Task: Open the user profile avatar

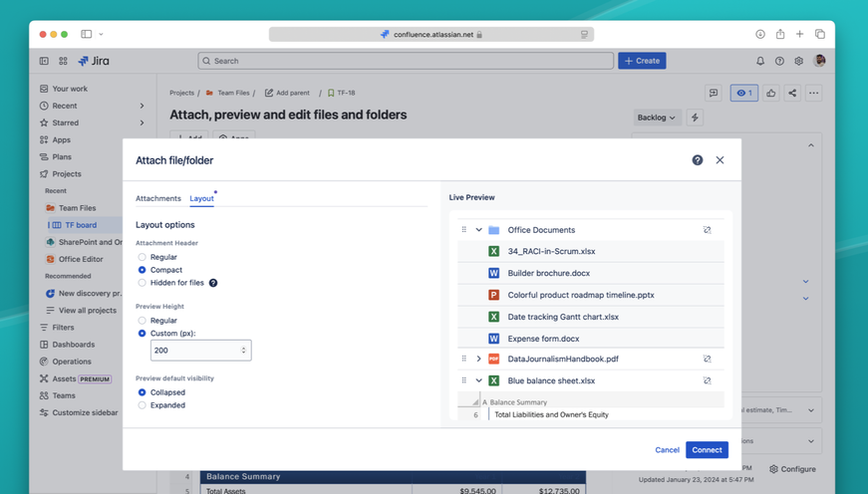Action: pos(819,61)
